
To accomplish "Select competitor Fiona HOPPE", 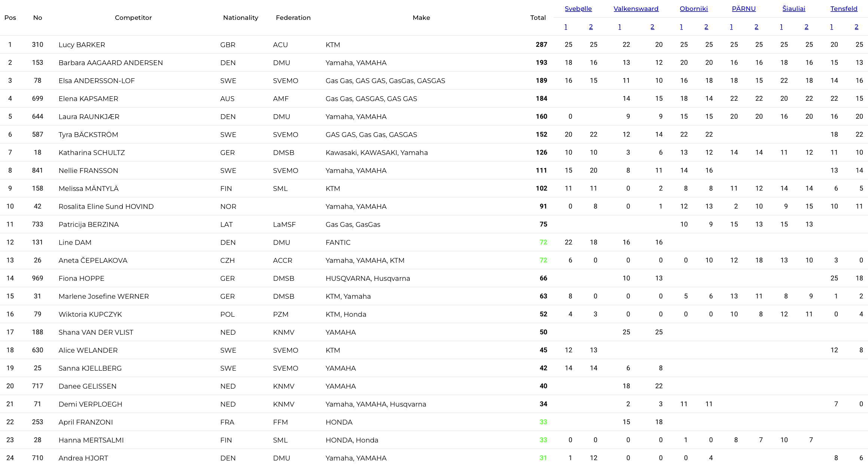I will [x=81, y=278].
